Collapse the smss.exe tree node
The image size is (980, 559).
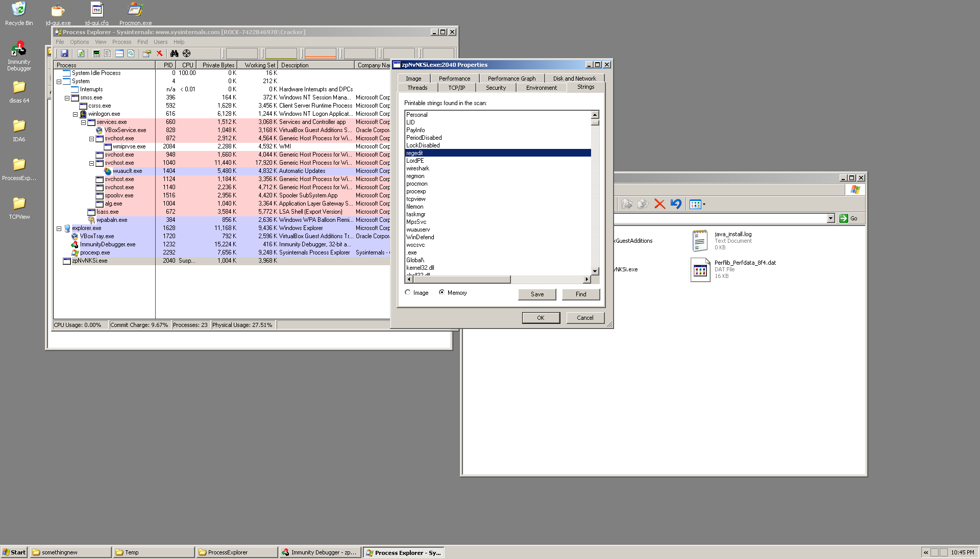[67, 98]
